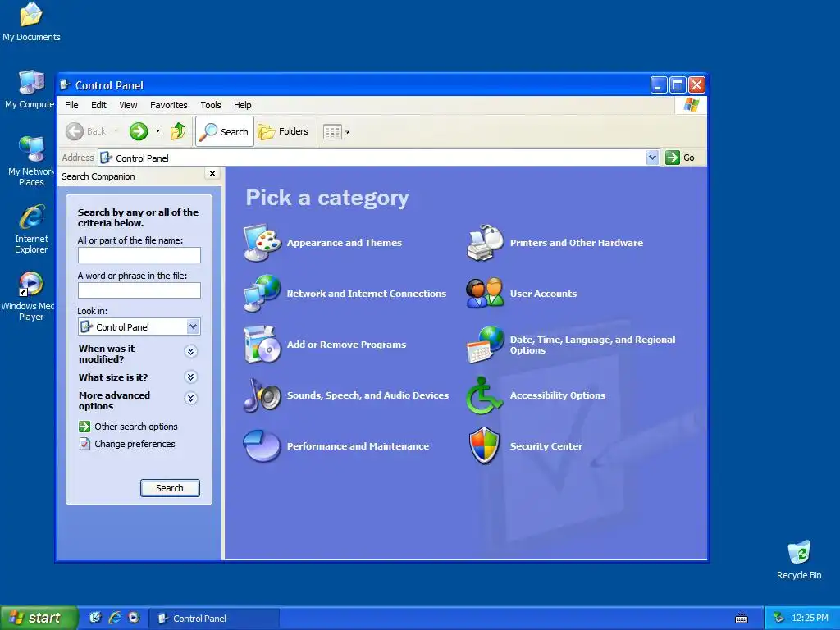Select the My Network Places desktop icon
840x630 pixels.
click(31, 162)
